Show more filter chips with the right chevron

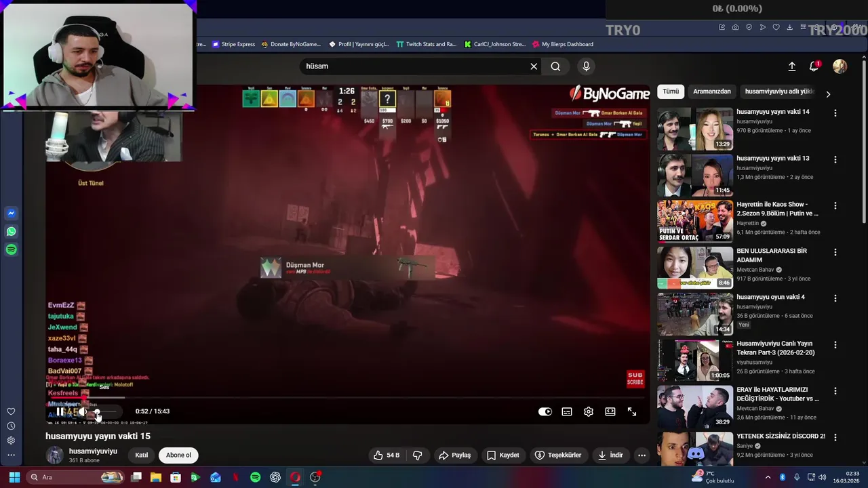[828, 94]
